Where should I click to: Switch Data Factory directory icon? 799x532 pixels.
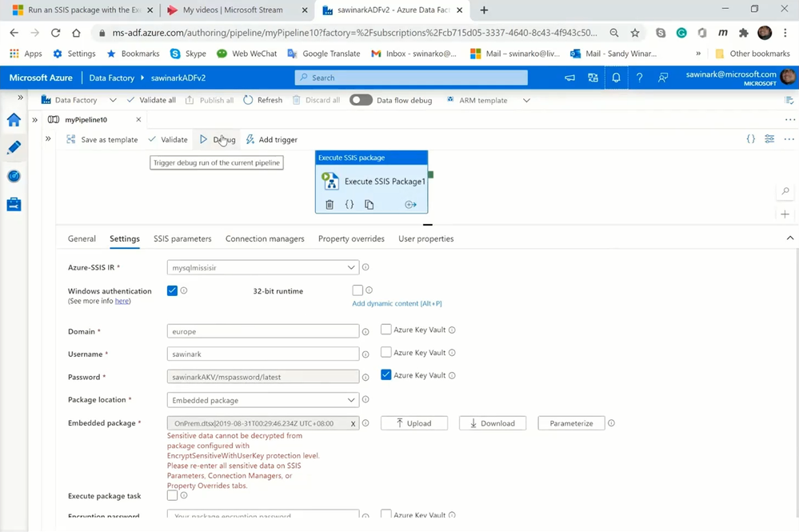coord(593,78)
